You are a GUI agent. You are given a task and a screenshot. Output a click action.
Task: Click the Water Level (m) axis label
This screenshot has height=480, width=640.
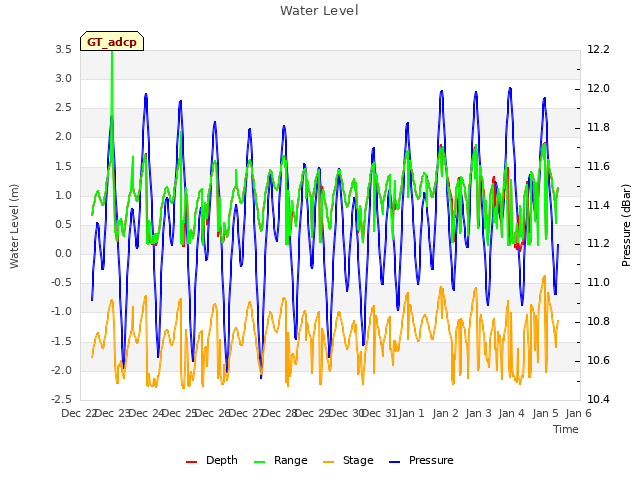pyautogui.click(x=14, y=226)
